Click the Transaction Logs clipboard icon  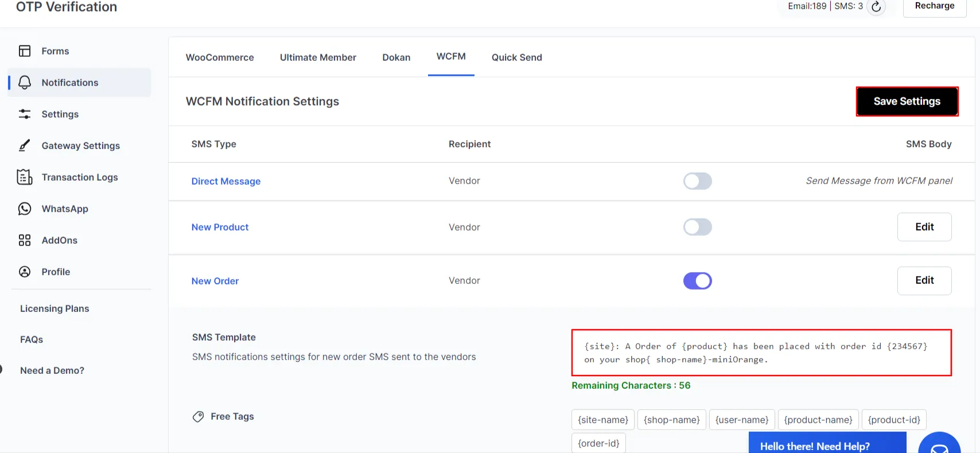click(25, 177)
